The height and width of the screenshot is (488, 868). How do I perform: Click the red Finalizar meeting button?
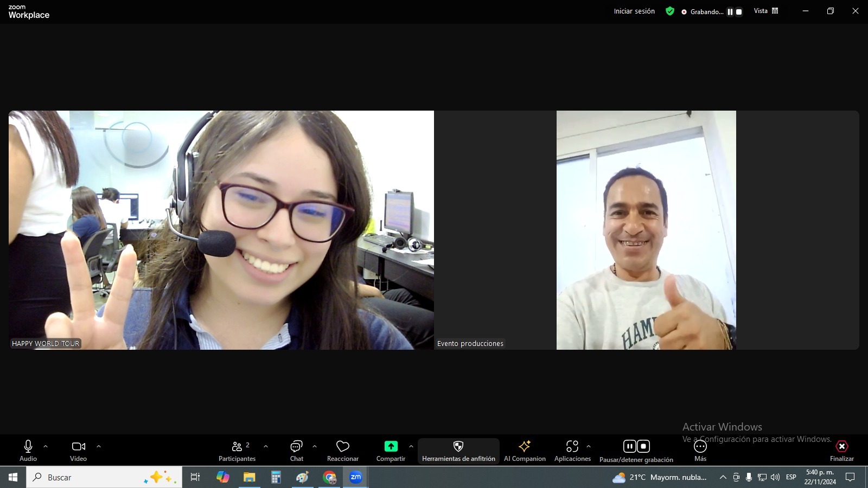842,451
